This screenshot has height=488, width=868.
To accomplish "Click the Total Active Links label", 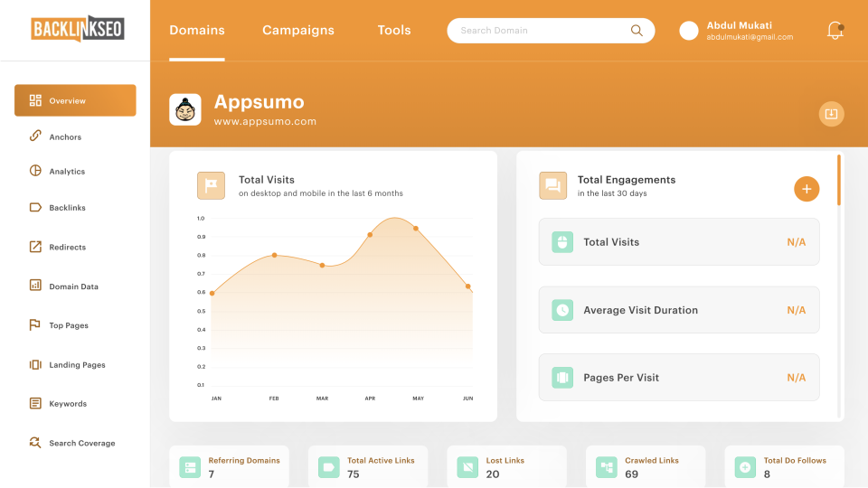I will [x=381, y=460].
